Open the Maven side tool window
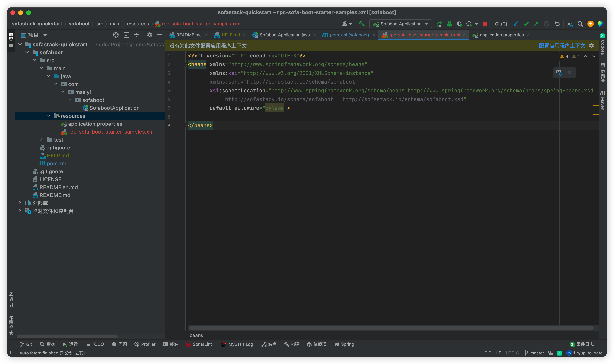Screen dimensions: 614x364 pyautogui.click(x=602, y=101)
